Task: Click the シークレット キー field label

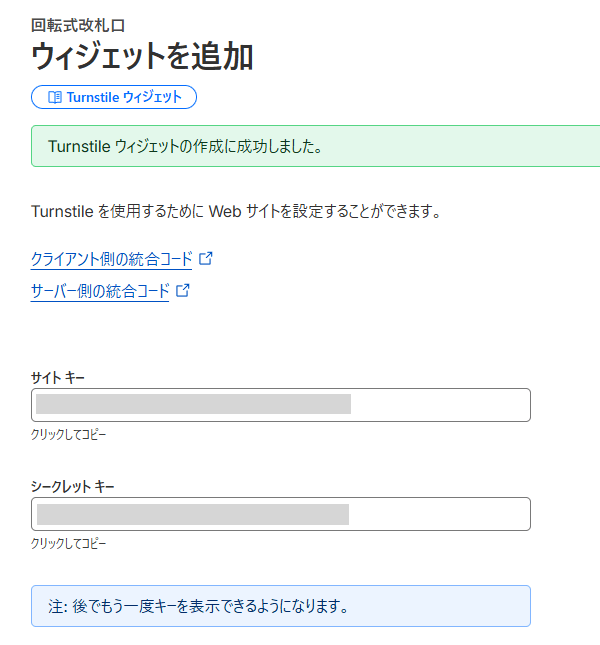Action: (x=73, y=486)
